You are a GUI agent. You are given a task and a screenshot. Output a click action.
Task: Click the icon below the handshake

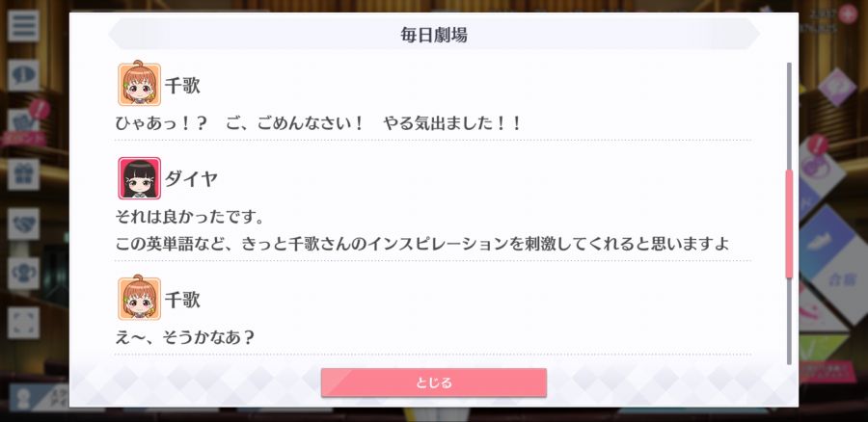pyautogui.click(x=23, y=274)
